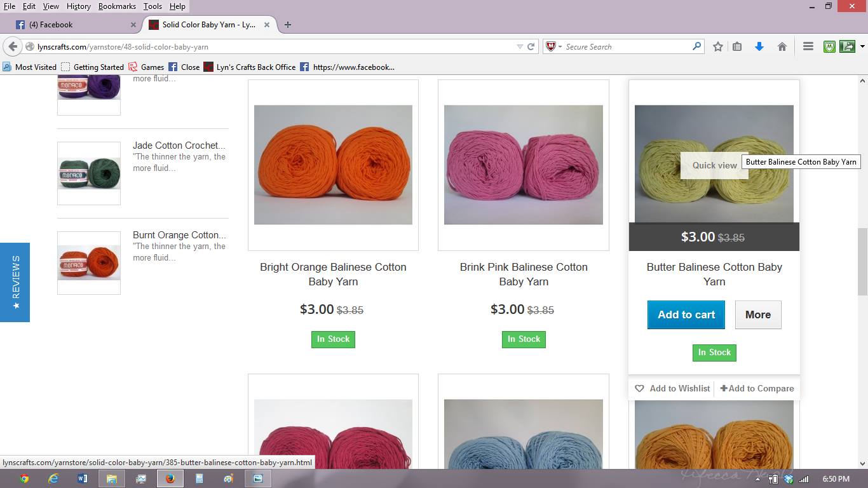The image size is (868, 488).
Task: Click More button for Butter yarn
Action: (x=758, y=315)
